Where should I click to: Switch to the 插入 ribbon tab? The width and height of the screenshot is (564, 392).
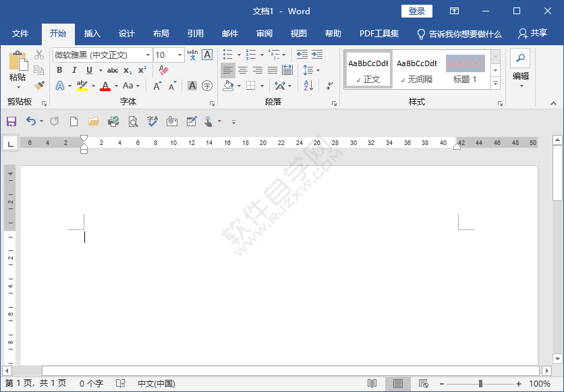coord(92,33)
